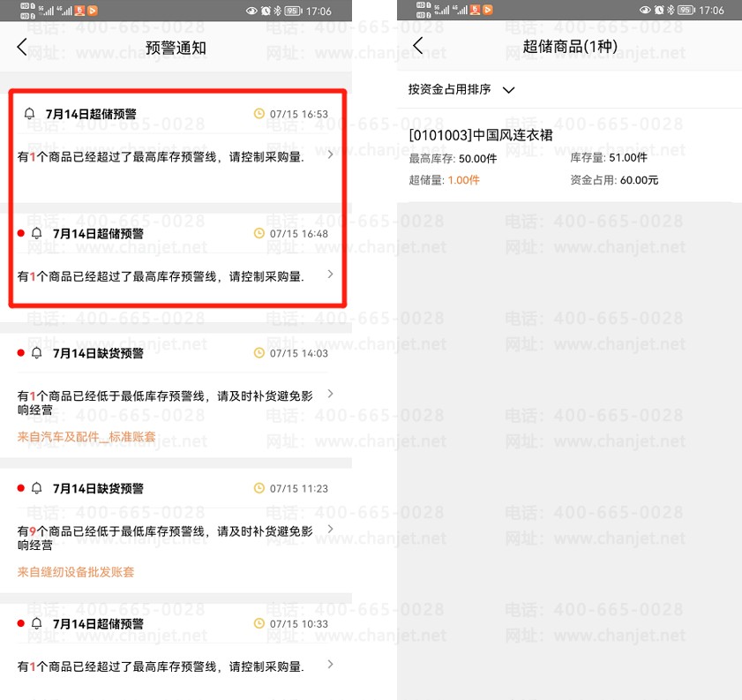Click the 超储商品(1种) page title
Image resolution: width=742 pixels, height=700 pixels.
coord(570,47)
